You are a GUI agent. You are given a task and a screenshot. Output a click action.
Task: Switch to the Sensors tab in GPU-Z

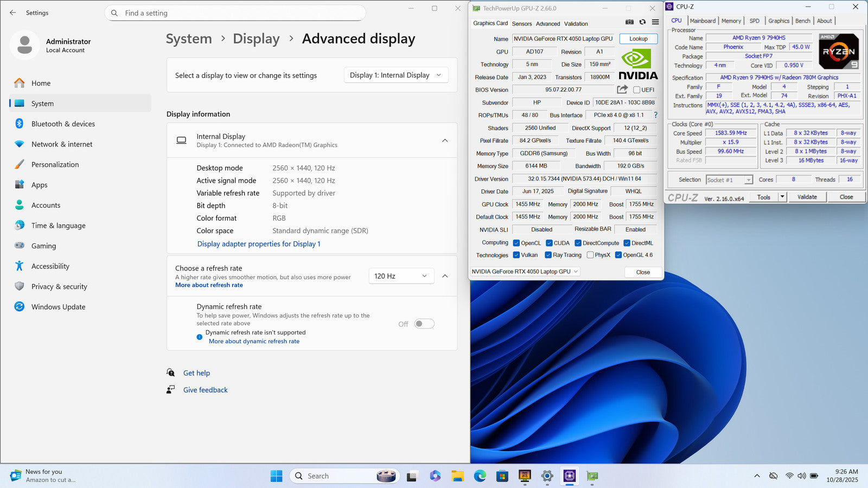coord(521,24)
